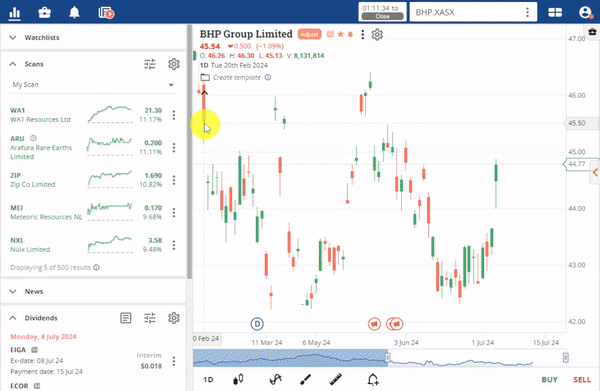
Task: Toggle the dividend D marker on chart
Action: tap(257, 324)
